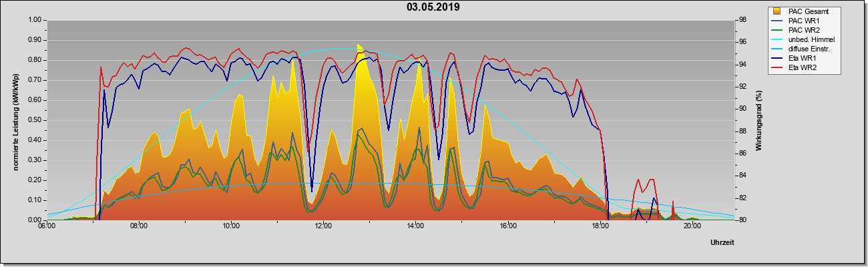Click the diffuse Einstr. legend label
Viewport: 868px width, 267px height.
coord(810,49)
